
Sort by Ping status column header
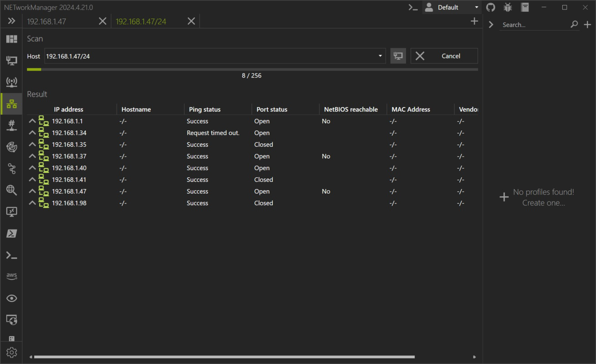click(204, 109)
